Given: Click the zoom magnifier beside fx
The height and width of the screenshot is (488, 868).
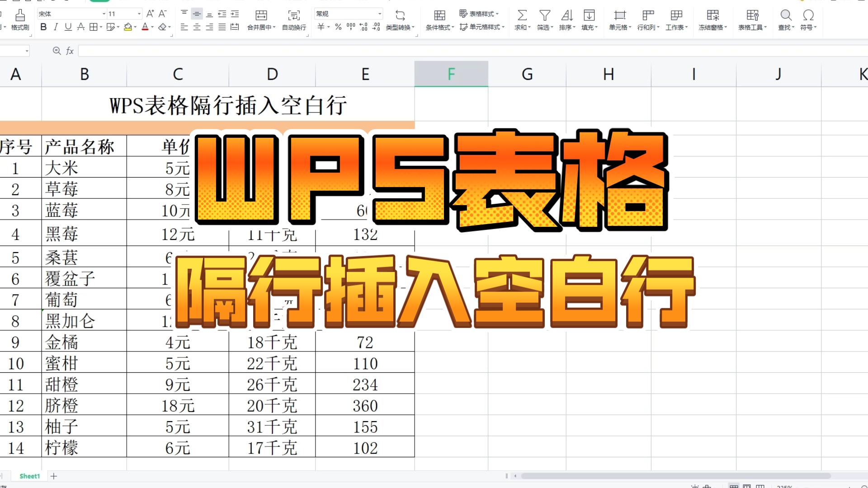Looking at the screenshot, I should [57, 51].
